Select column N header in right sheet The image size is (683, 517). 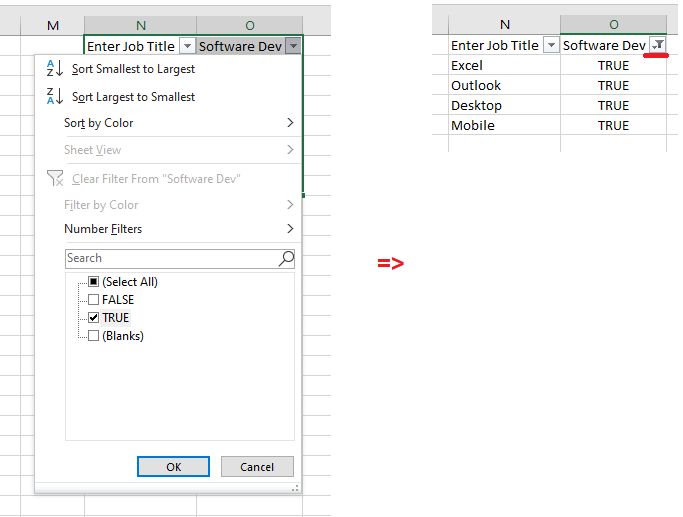[504, 25]
